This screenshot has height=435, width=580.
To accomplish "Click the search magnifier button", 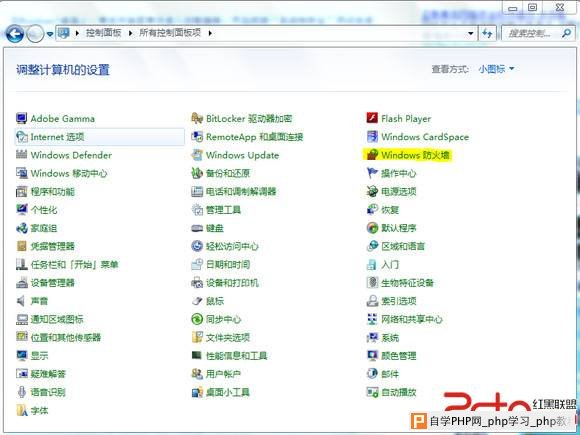I will click(x=566, y=33).
